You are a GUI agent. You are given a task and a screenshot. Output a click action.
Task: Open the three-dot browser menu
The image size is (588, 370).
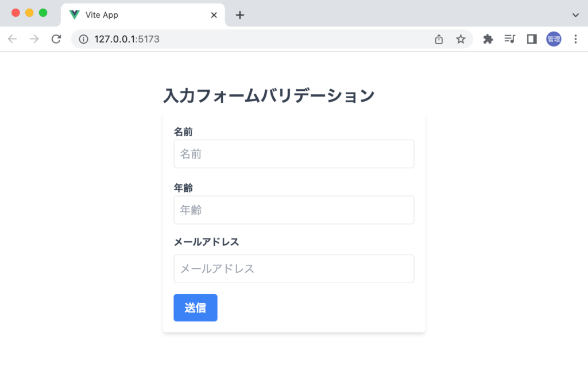click(x=576, y=39)
